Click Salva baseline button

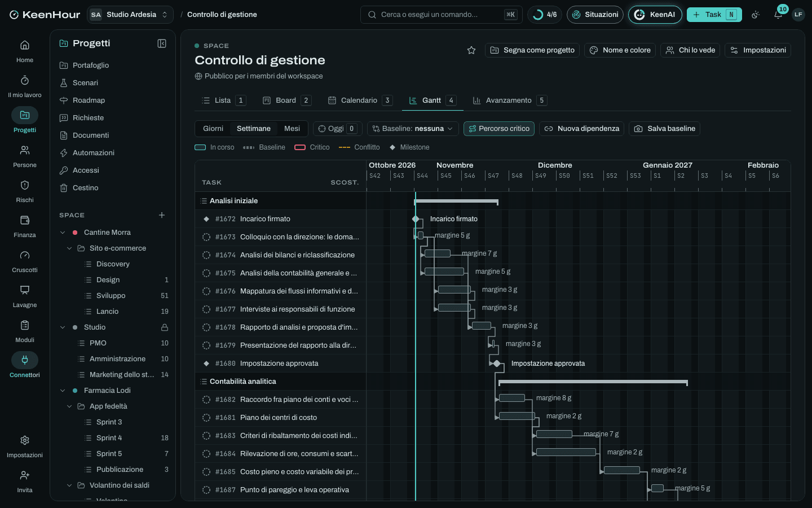664,129
